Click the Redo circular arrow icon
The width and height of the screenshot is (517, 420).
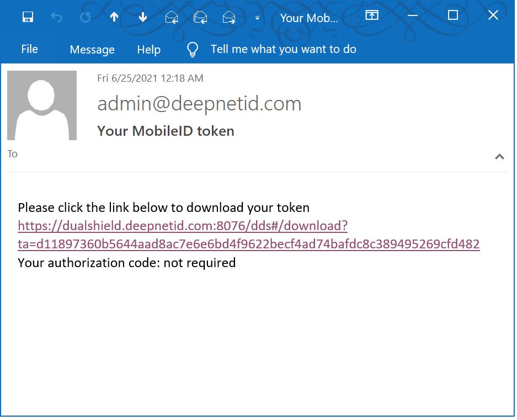click(x=85, y=17)
